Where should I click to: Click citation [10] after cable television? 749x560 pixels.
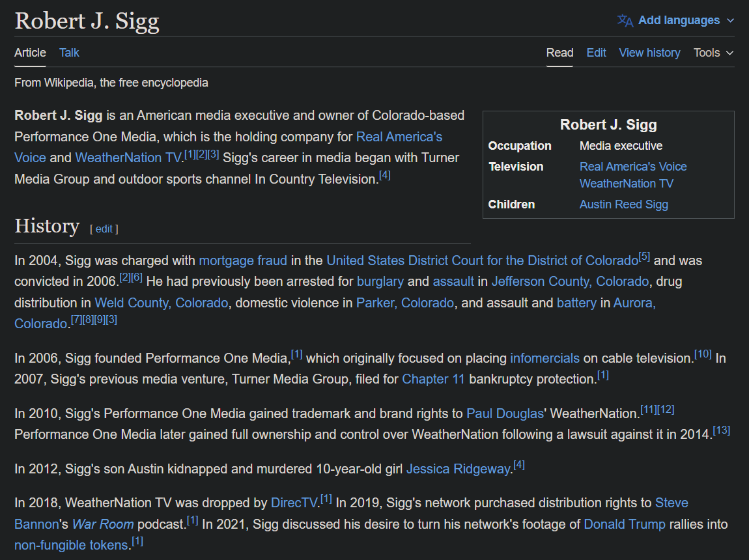703,354
